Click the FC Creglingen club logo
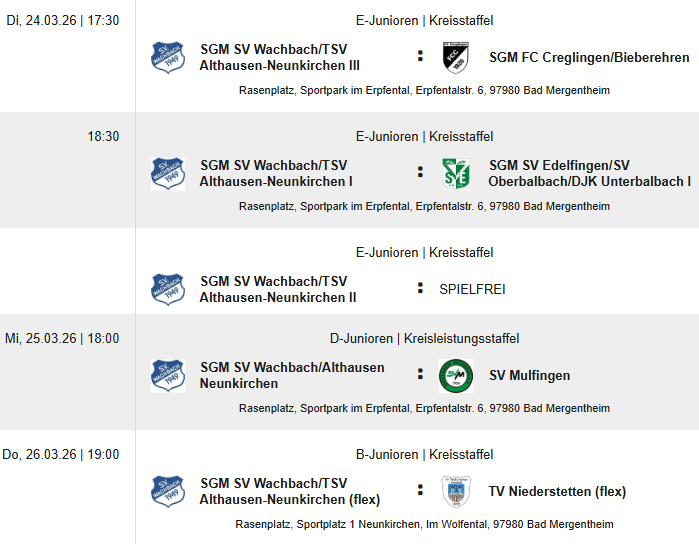 pyautogui.click(x=456, y=57)
